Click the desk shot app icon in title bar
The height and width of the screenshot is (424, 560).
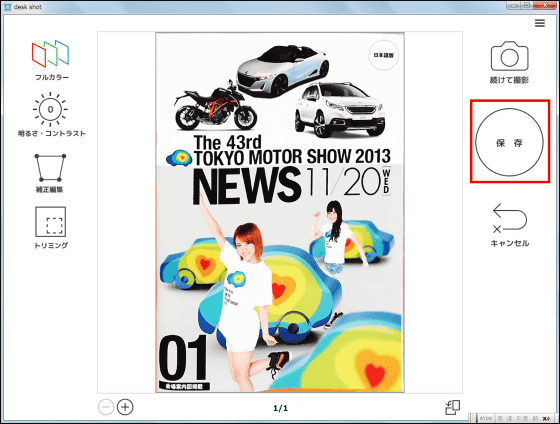(8, 7)
